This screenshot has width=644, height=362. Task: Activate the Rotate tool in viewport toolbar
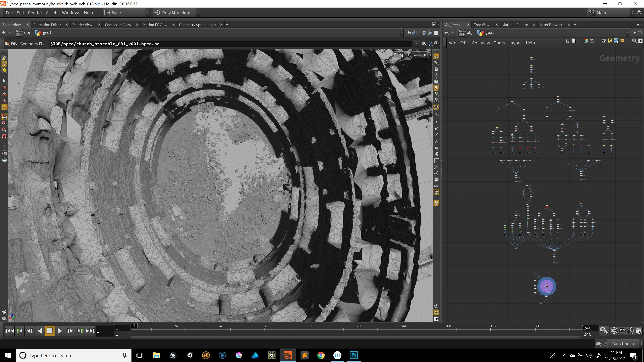pos(4,94)
